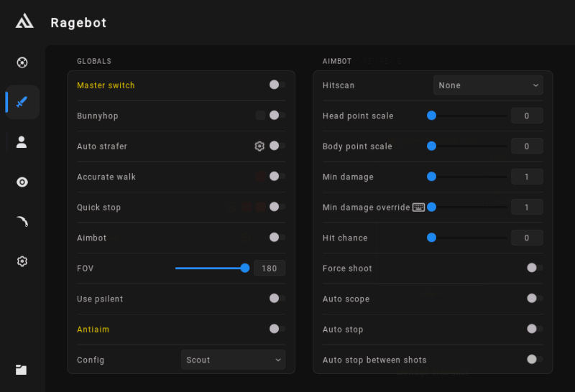Open the folder icon at sidebar bottom
The height and width of the screenshot is (392, 575).
point(22,370)
